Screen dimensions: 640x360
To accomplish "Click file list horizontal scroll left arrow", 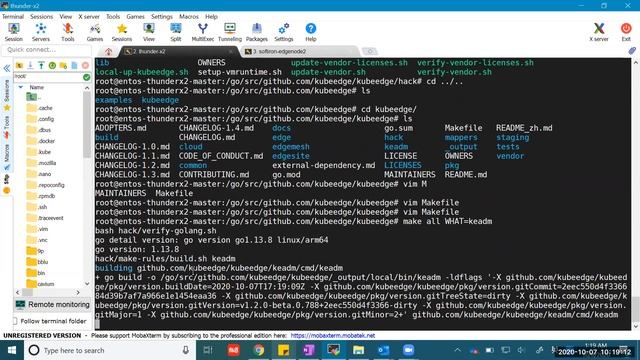I will [x=18, y=292].
